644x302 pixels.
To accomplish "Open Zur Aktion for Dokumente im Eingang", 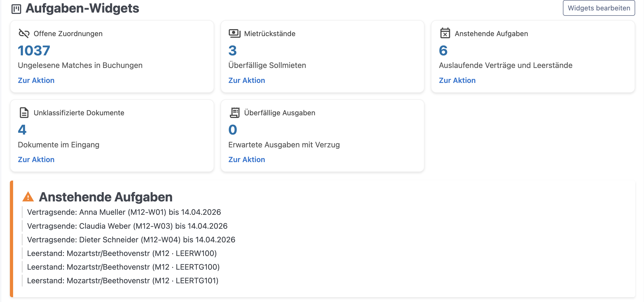I will point(36,159).
